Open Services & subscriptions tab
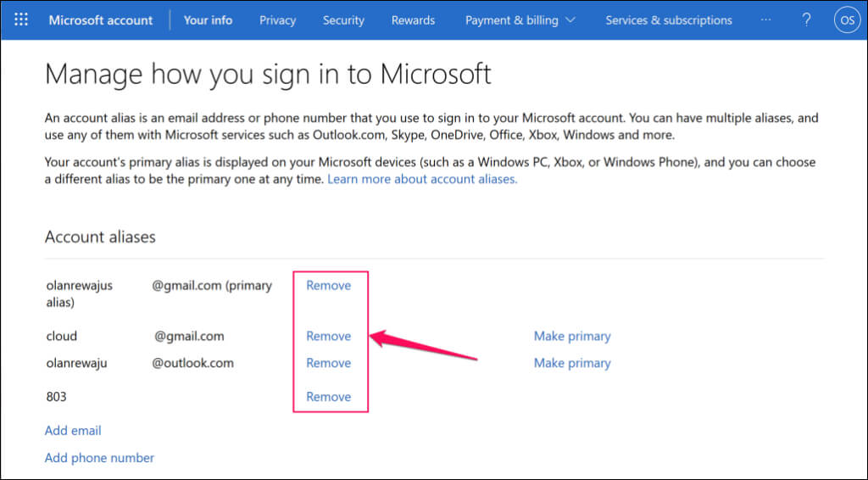Image resolution: width=868 pixels, height=480 pixels. coord(669,20)
